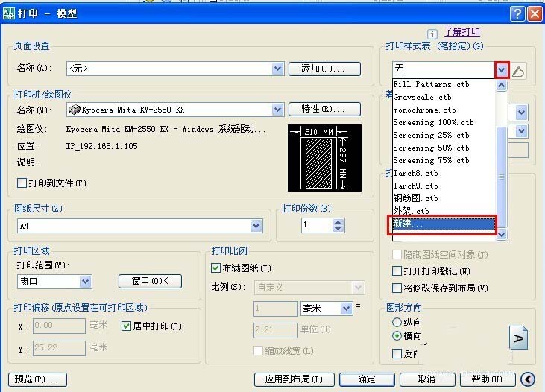
Task: Click the collapse arrow icon at bottom right
Action: point(528,379)
